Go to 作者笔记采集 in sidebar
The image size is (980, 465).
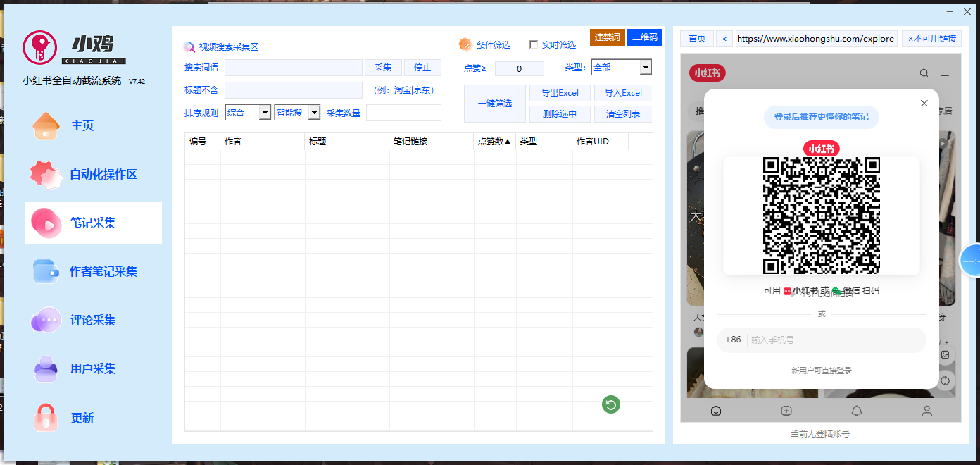pyautogui.click(x=103, y=271)
